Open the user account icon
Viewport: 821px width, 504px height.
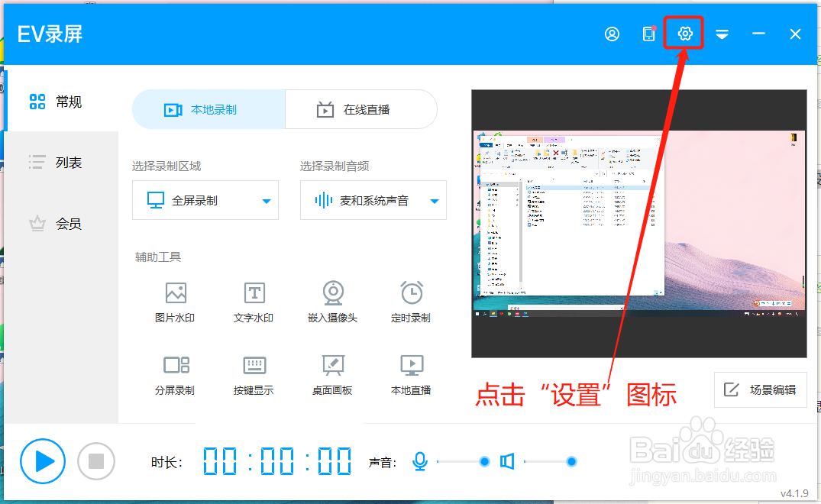pos(612,34)
